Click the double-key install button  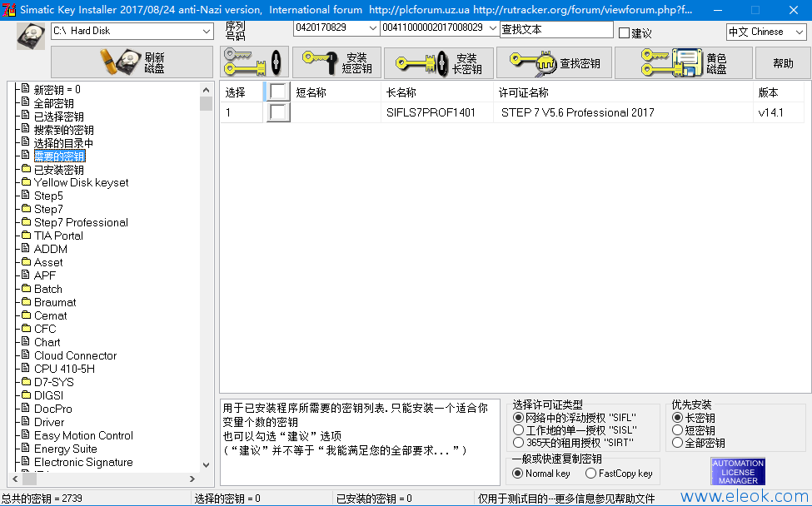[x=254, y=62]
